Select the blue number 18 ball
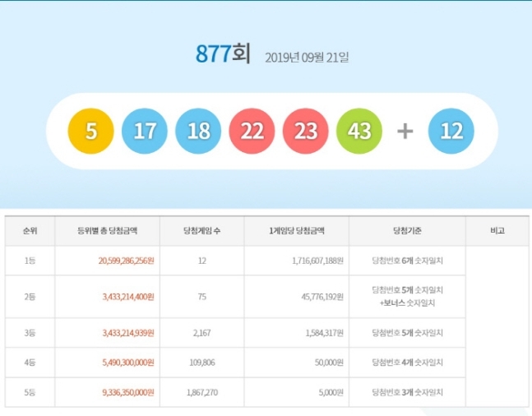 click(x=198, y=132)
